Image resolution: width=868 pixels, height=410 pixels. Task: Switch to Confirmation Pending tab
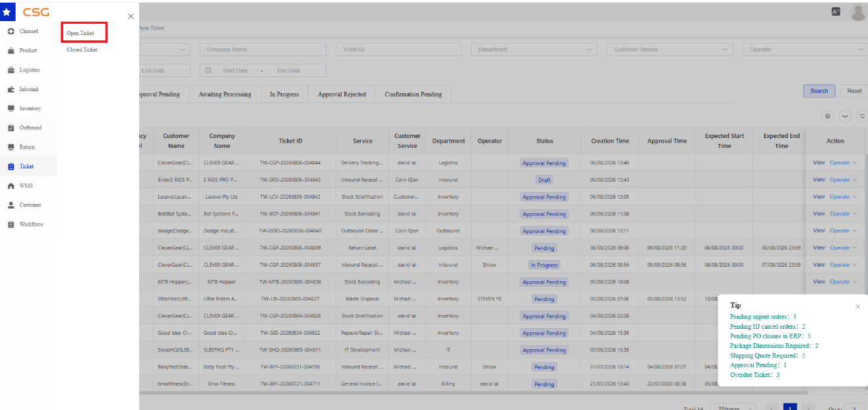(x=414, y=94)
